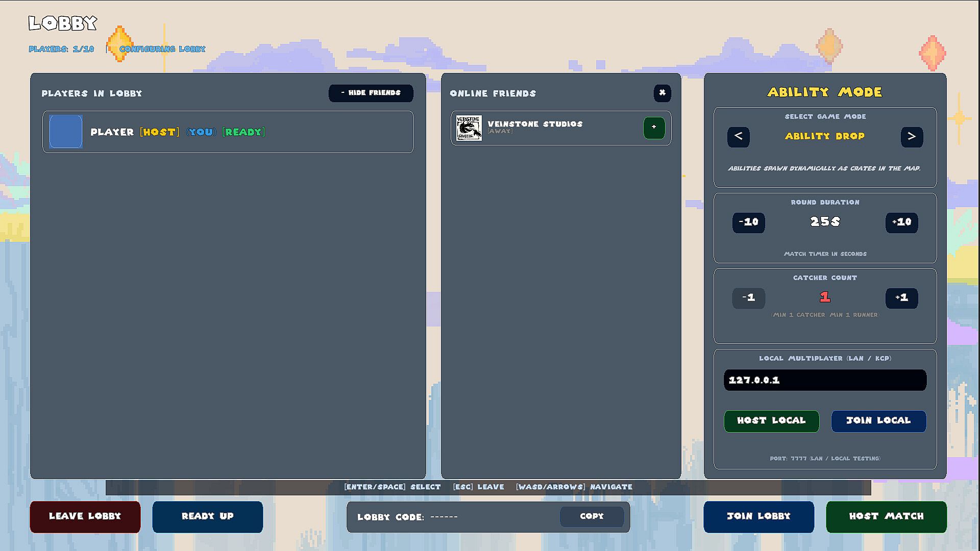Invite Veinstone Studios with the plus icon
This screenshot has height=551, width=980.
[654, 128]
